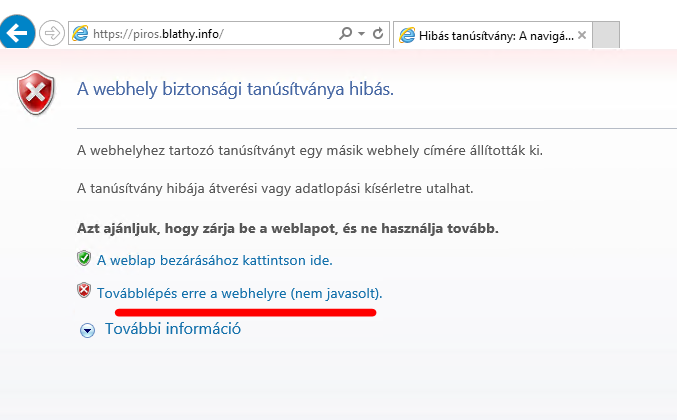Click the greyed Forward arrow button
677x420 pixels.
coord(51,33)
